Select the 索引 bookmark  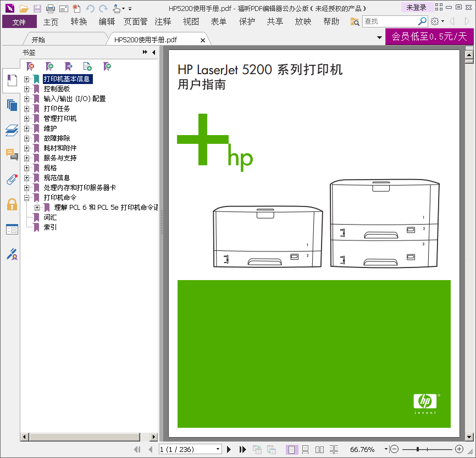pyautogui.click(x=50, y=227)
